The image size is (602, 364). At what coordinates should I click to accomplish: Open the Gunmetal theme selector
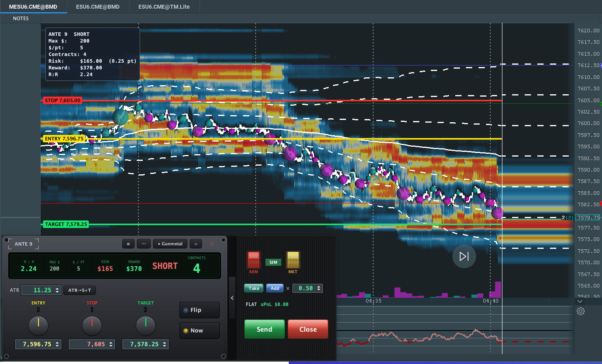point(170,244)
